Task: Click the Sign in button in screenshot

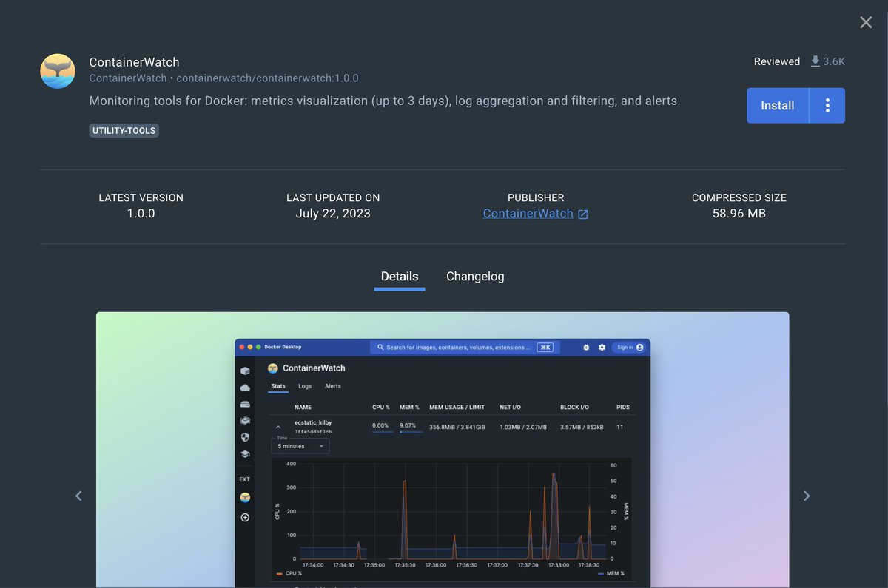Action: click(630, 347)
